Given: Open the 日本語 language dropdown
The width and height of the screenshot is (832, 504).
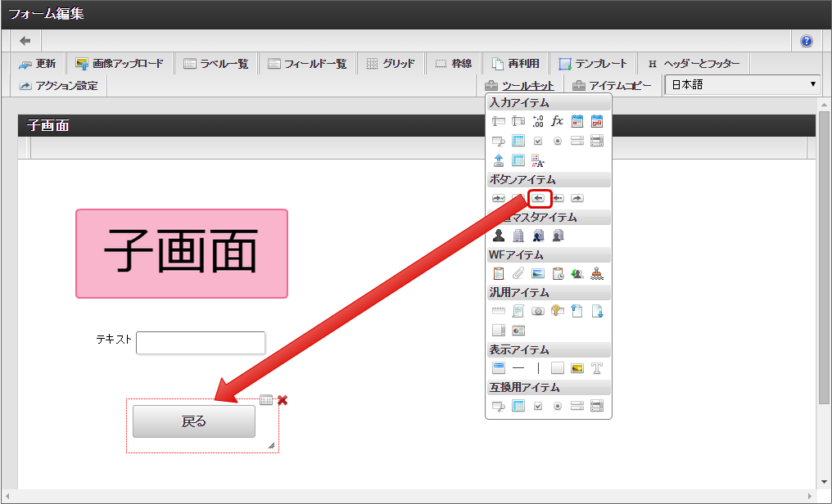Looking at the screenshot, I should click(742, 85).
